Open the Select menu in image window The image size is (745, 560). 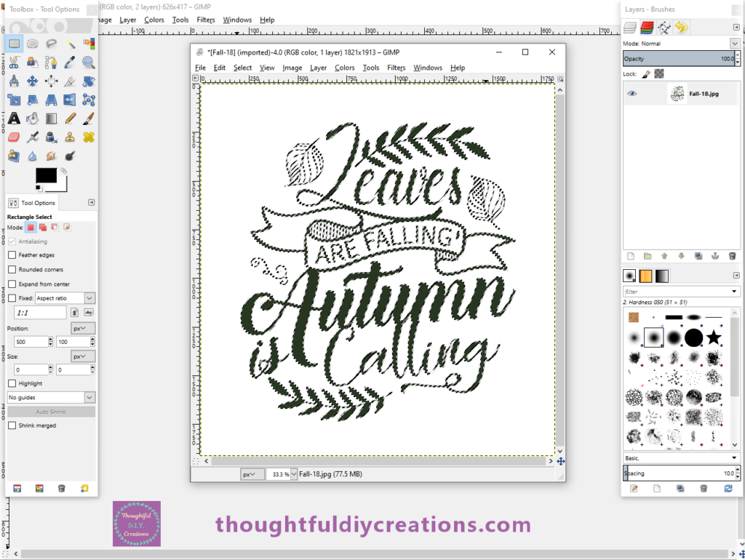[242, 68]
